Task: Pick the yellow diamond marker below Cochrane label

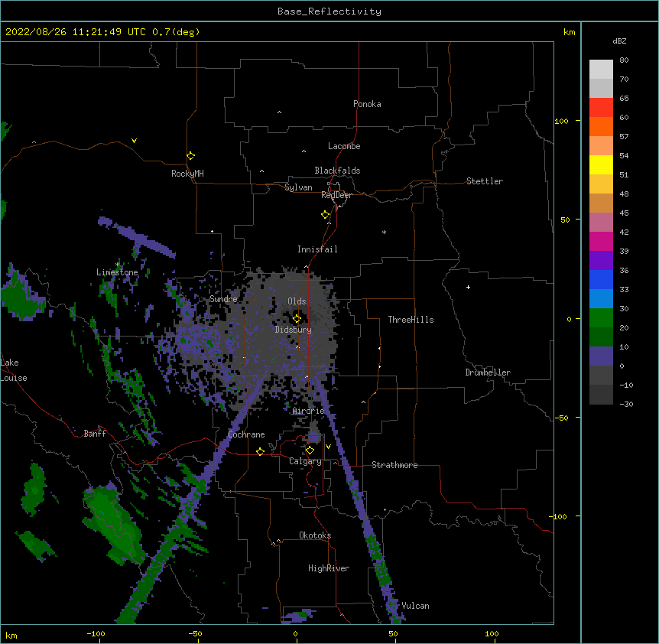Action: click(x=260, y=451)
